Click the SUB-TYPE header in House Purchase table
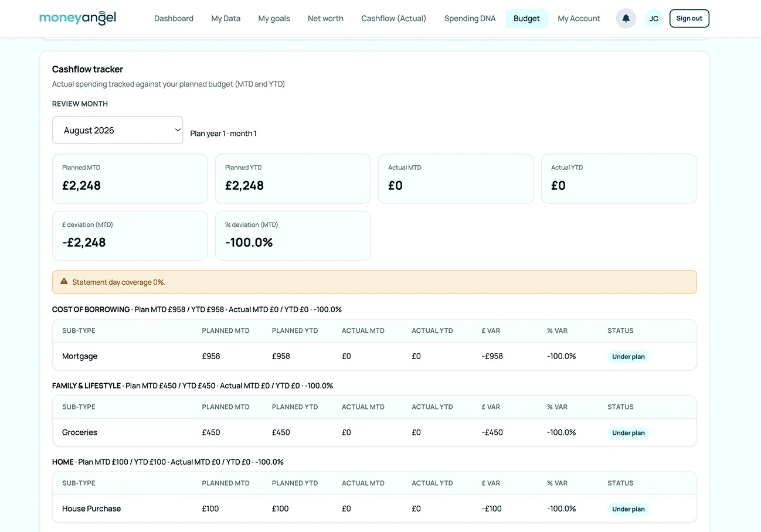761x532 pixels. point(79,483)
